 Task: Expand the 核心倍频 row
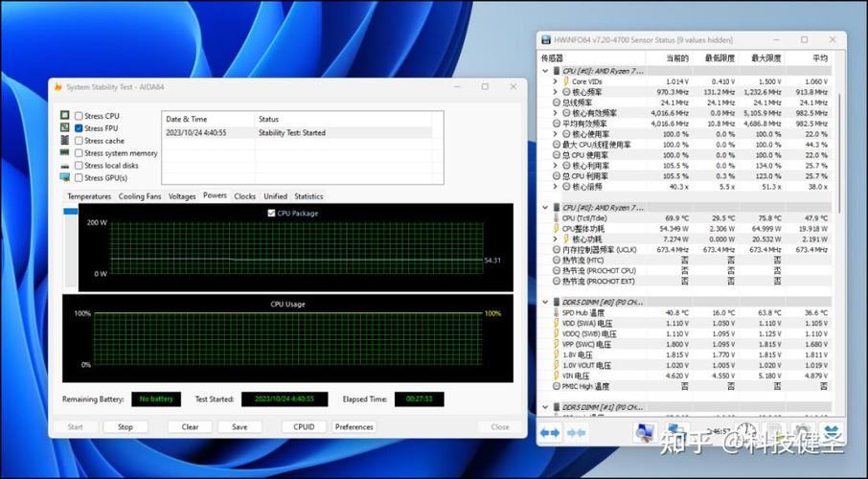556,187
